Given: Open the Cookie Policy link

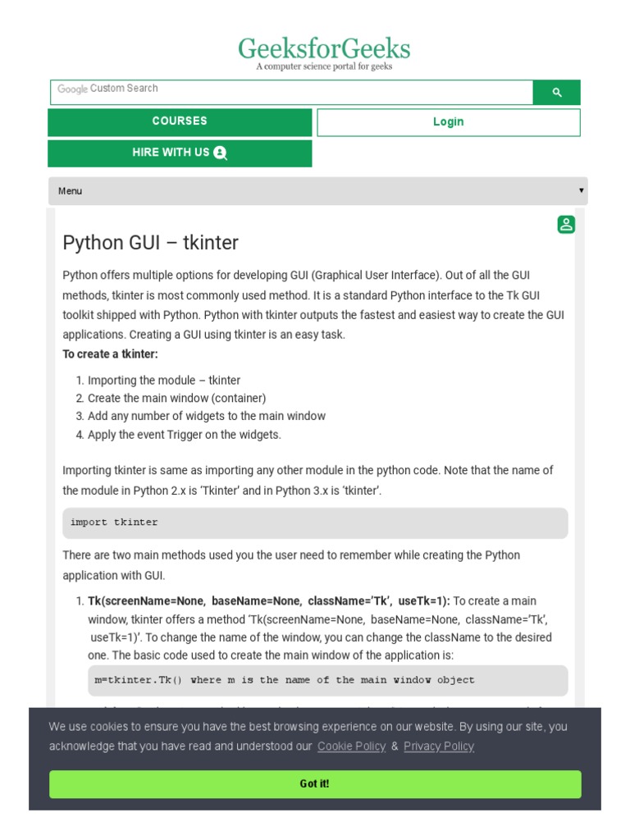Looking at the screenshot, I should click(351, 746).
